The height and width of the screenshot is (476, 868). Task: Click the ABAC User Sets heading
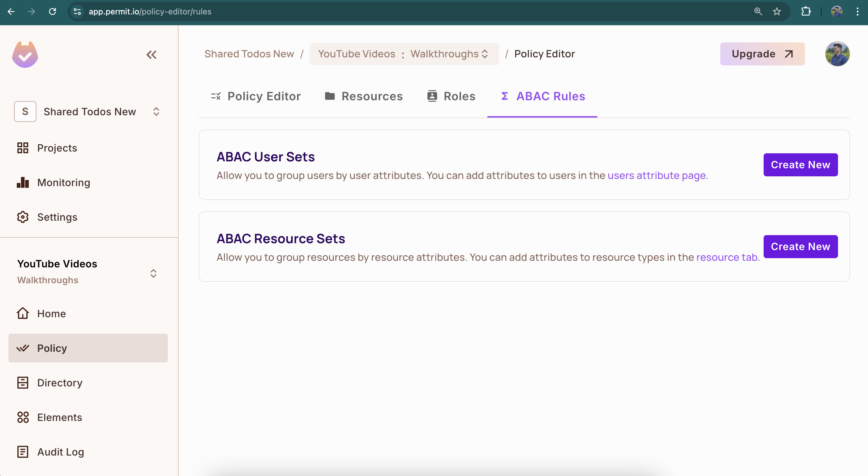point(266,157)
